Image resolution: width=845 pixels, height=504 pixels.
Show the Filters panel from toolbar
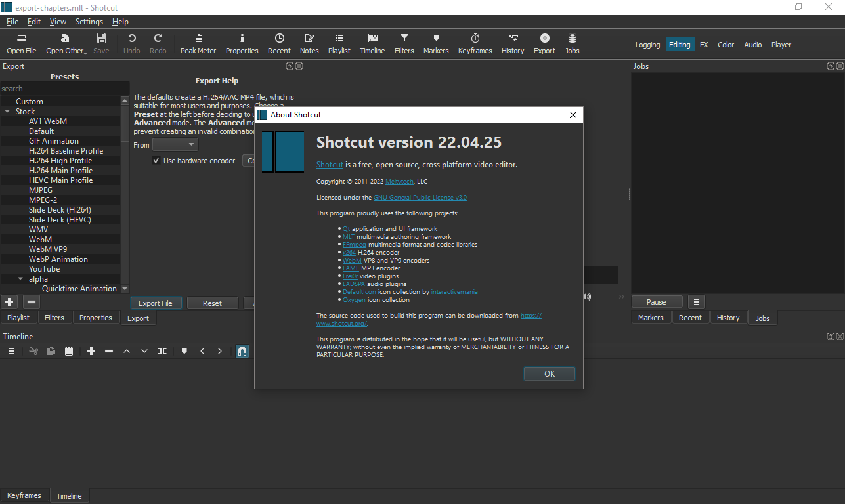404,43
